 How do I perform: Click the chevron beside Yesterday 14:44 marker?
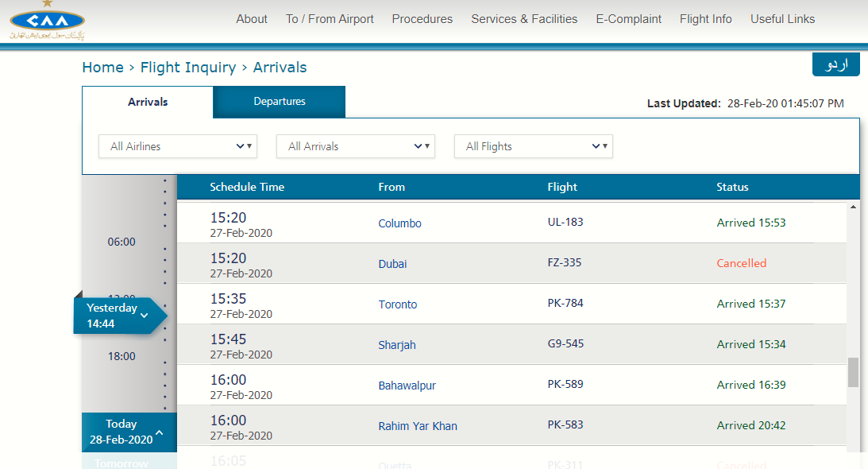coord(144,316)
